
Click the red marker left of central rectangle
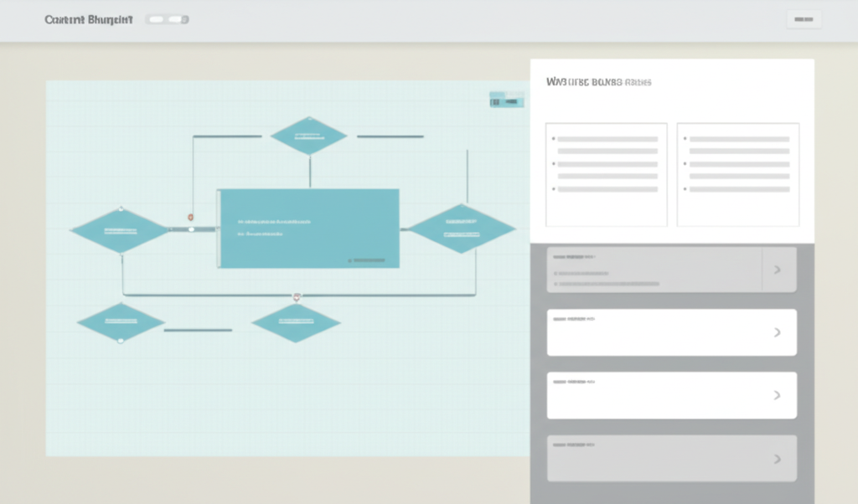[x=191, y=217]
